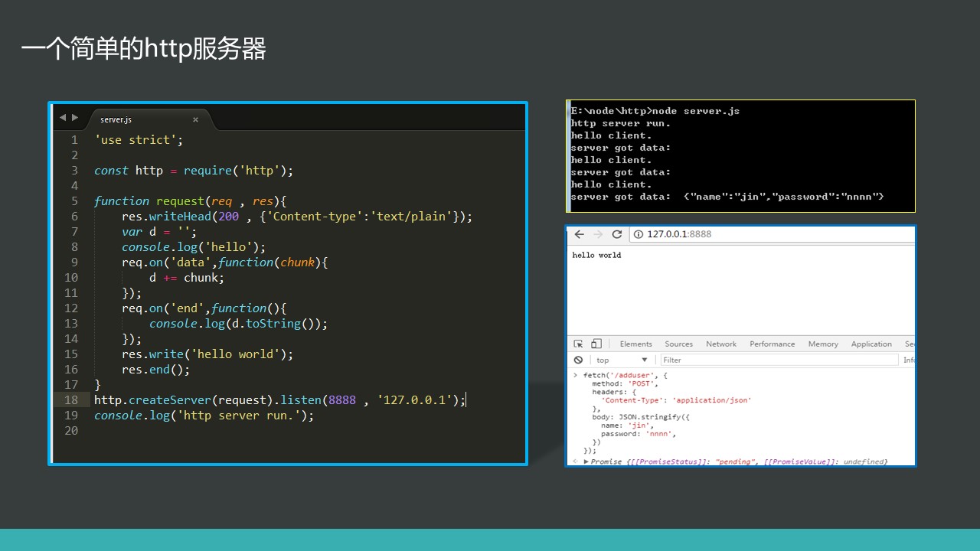Open the 'top' context dropdown in console
980x551 pixels.
click(x=622, y=360)
